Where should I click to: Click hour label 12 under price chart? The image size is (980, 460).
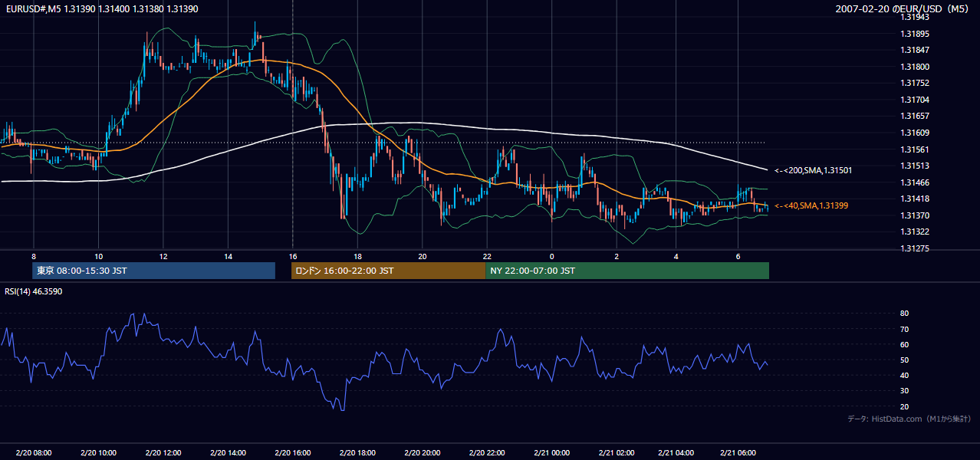(x=163, y=255)
